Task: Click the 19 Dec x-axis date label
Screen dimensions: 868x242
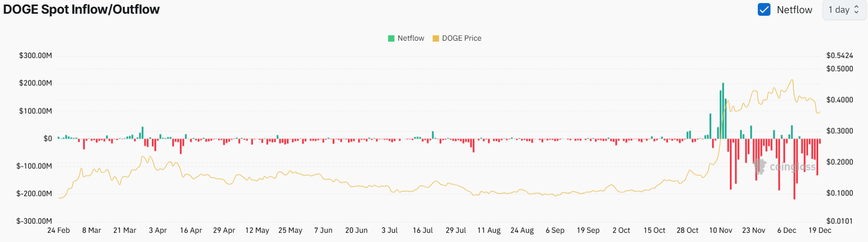Action: [x=820, y=230]
